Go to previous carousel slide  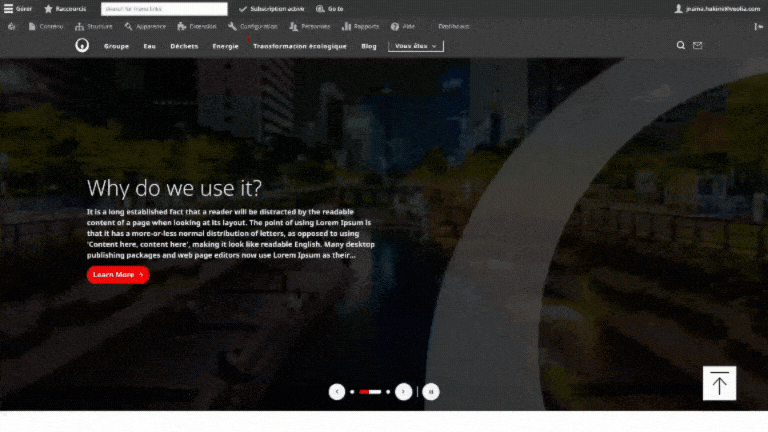(x=337, y=392)
